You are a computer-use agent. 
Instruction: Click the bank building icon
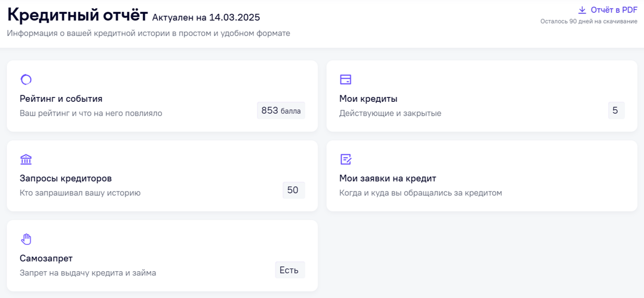(x=26, y=159)
